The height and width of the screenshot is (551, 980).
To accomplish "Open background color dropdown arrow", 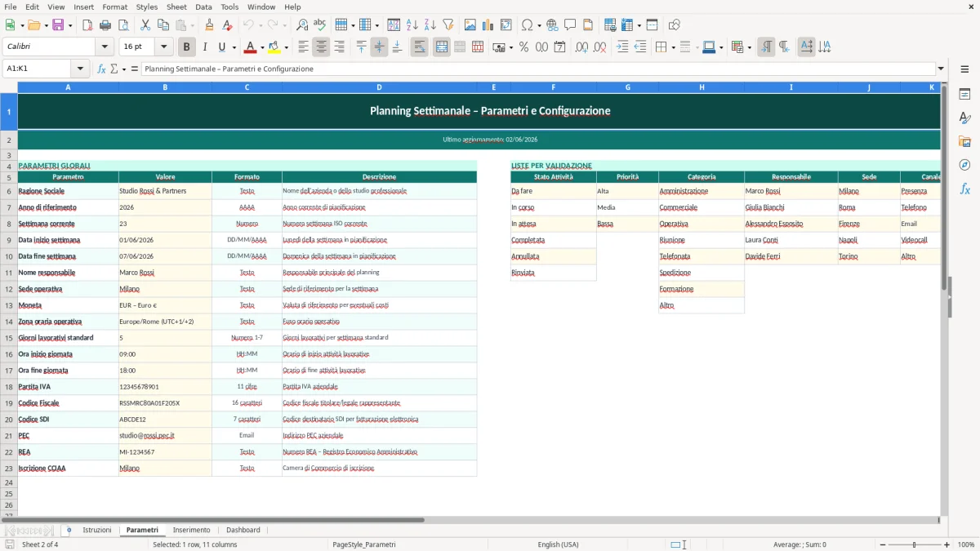I will pyautogui.click(x=286, y=47).
